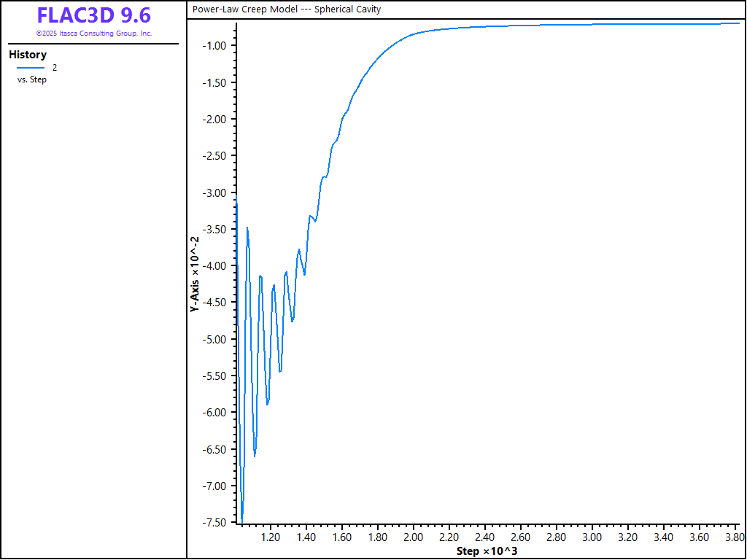The height and width of the screenshot is (560, 747).
Task: Select history item 2 label in legend
Action: pyautogui.click(x=54, y=68)
